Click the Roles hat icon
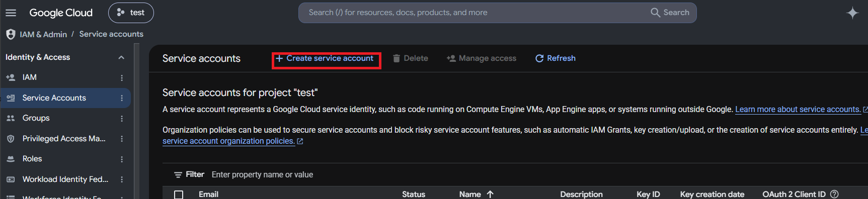The height and width of the screenshot is (199, 868). (11, 159)
